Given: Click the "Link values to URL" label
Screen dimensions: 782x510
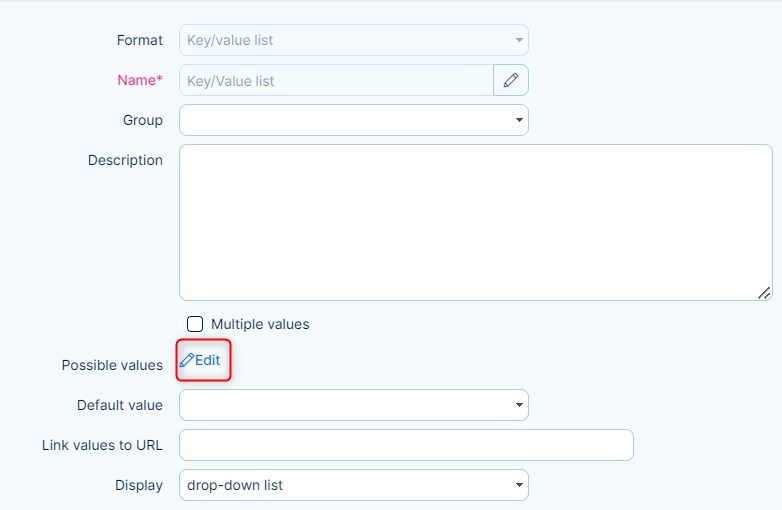Looking at the screenshot, I should click(x=102, y=445).
